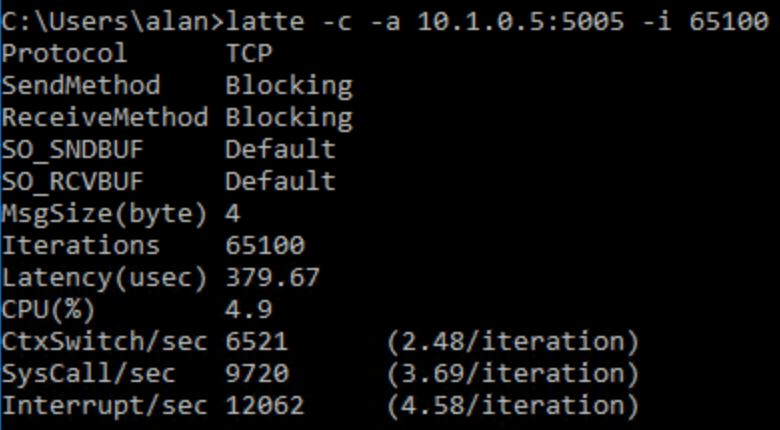Click the Default value beside SO_RCVBUF
This screenshot has width=780, height=430.
(281, 181)
